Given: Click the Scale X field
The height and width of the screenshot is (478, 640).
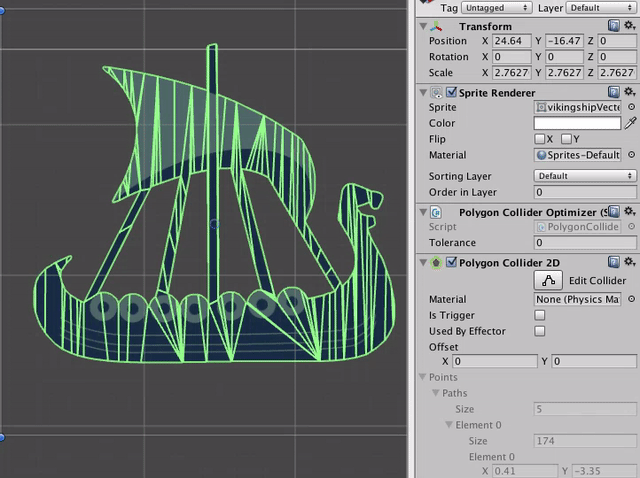Looking at the screenshot, I should [511, 73].
